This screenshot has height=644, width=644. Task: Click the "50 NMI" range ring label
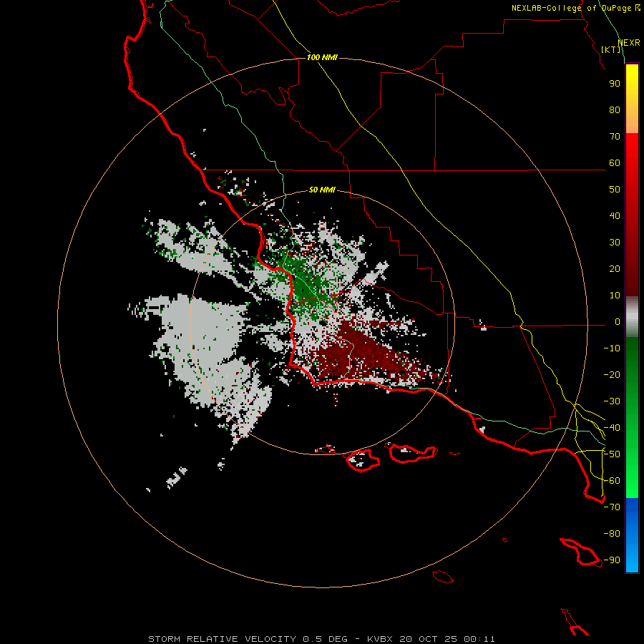[x=322, y=190]
